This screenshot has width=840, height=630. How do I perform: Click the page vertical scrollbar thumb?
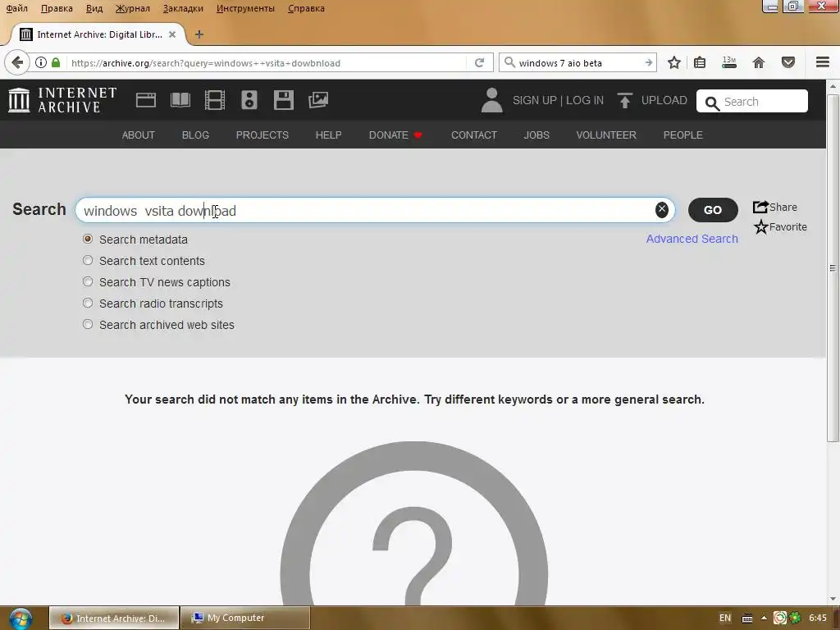pos(833,268)
